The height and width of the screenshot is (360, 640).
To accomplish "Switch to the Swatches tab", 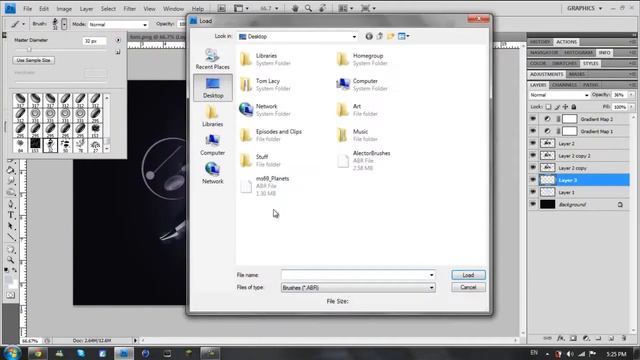I will pos(564,63).
